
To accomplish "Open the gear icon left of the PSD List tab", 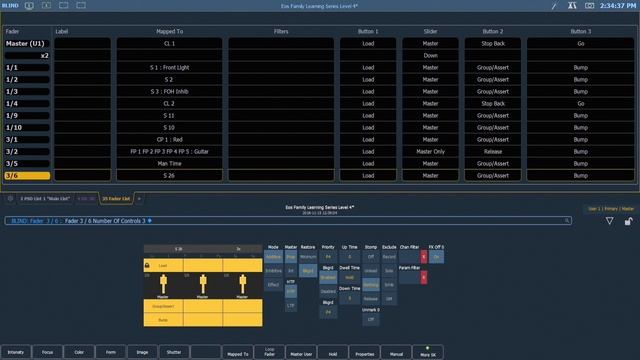I will click(x=10, y=198).
